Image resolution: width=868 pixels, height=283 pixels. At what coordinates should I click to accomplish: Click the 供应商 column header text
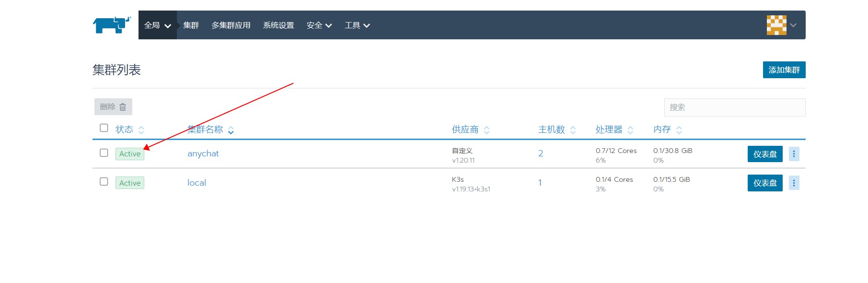pyautogui.click(x=465, y=130)
